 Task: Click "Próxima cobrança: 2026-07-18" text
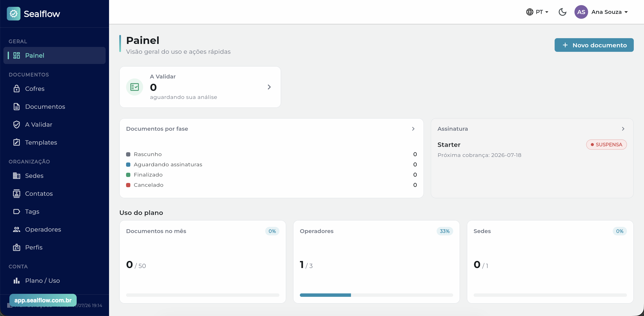tap(479, 155)
